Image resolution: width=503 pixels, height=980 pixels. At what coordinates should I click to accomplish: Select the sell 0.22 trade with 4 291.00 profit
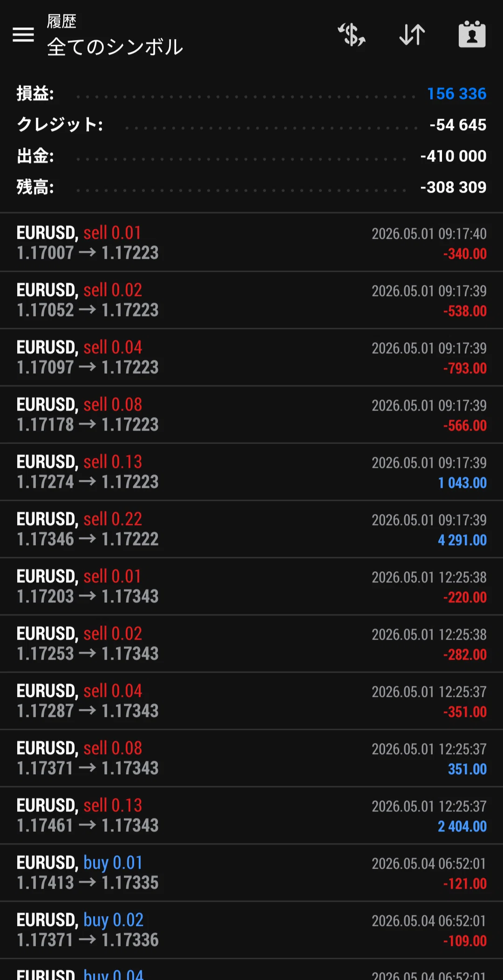251,529
